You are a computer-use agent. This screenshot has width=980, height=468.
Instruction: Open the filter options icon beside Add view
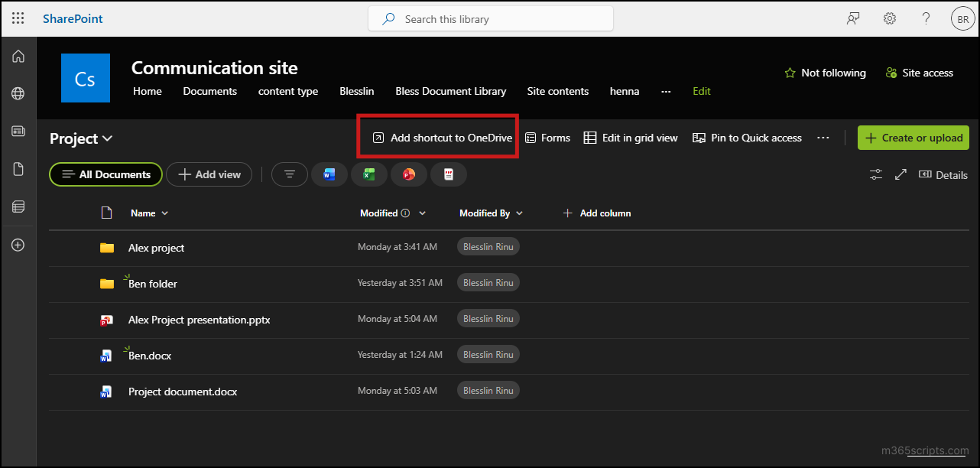pyautogui.click(x=290, y=174)
